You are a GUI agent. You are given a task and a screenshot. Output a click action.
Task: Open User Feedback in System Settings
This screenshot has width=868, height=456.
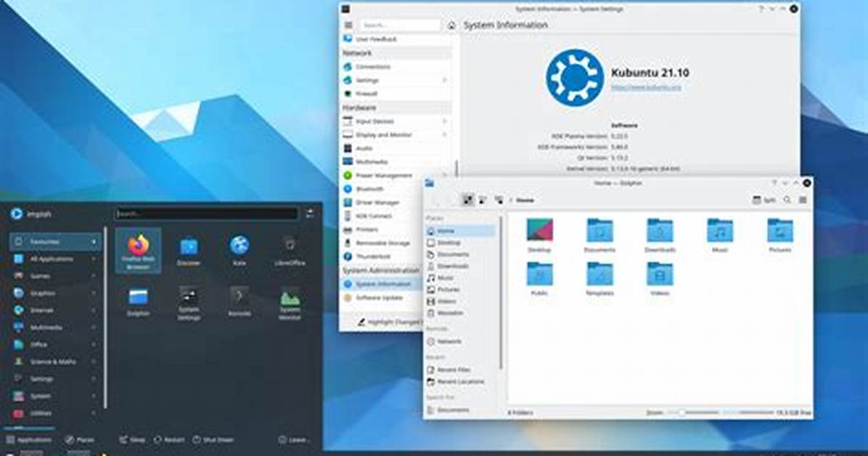click(396, 39)
